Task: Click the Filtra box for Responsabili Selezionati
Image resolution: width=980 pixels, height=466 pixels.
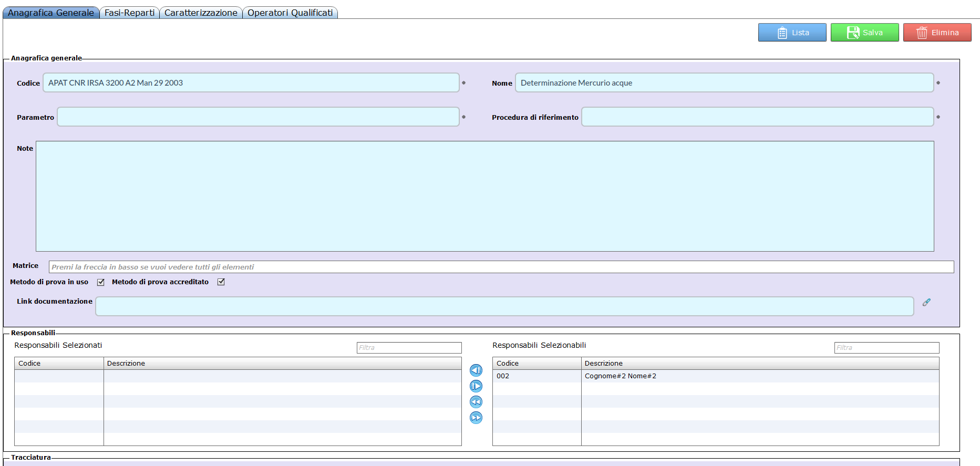Action: coord(409,348)
